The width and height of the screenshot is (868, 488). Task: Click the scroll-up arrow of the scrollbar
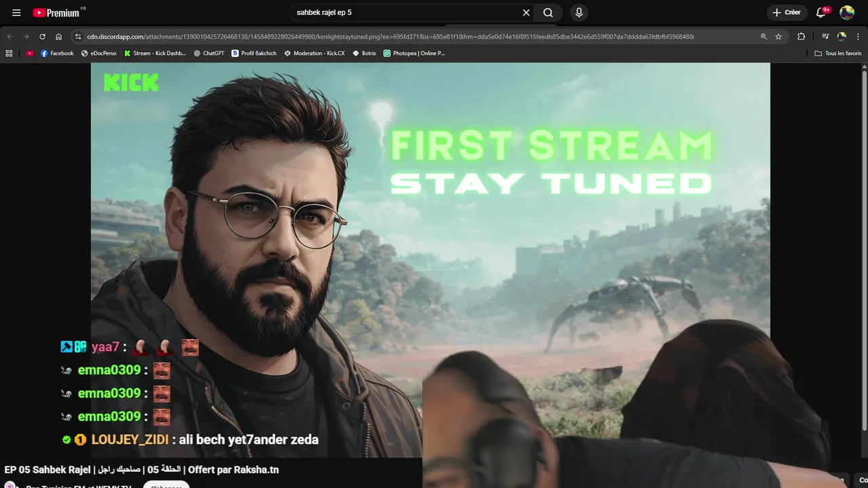coord(864,66)
